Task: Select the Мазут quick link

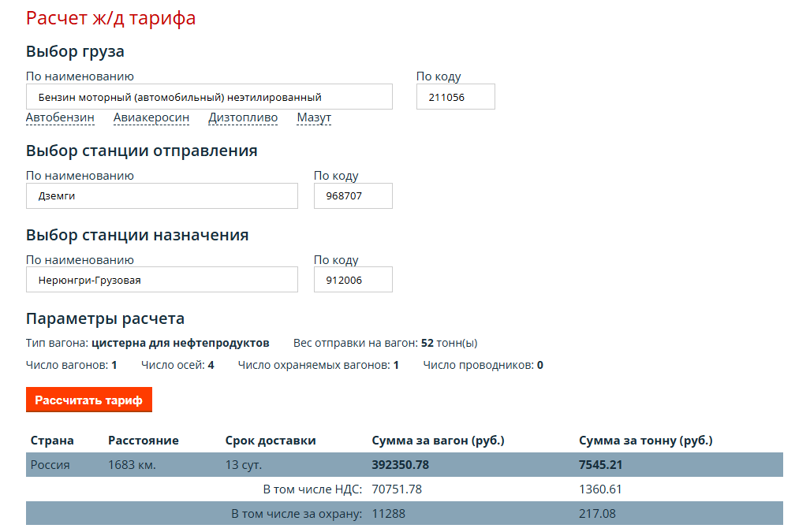Action: 314,118
